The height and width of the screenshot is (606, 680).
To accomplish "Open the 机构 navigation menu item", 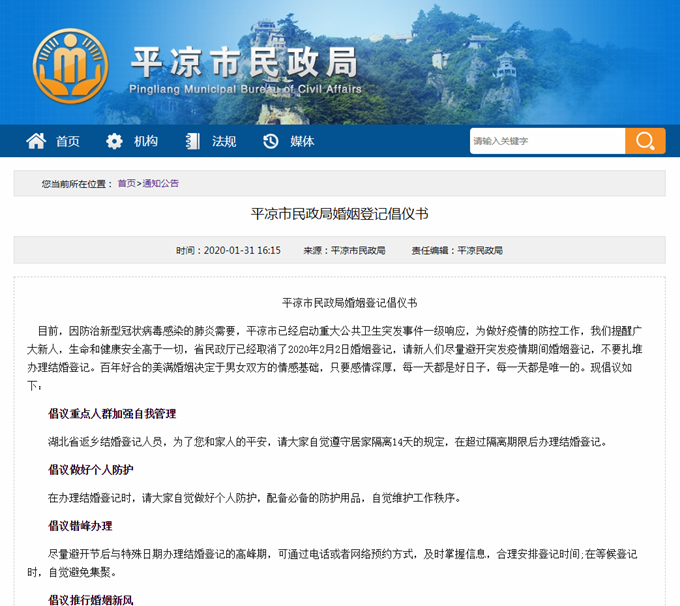I will (146, 141).
